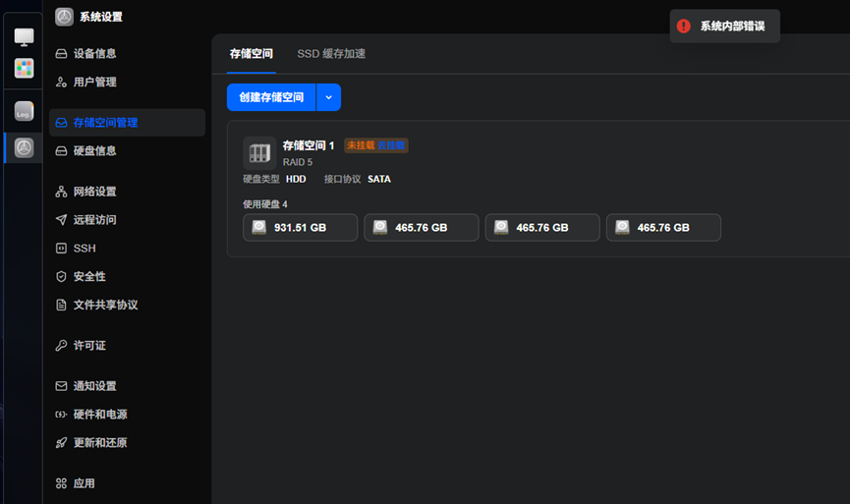Viewport: 850px width, 504px height.
Task: Open 硬盘信息 in the sidebar
Action: click(127, 150)
